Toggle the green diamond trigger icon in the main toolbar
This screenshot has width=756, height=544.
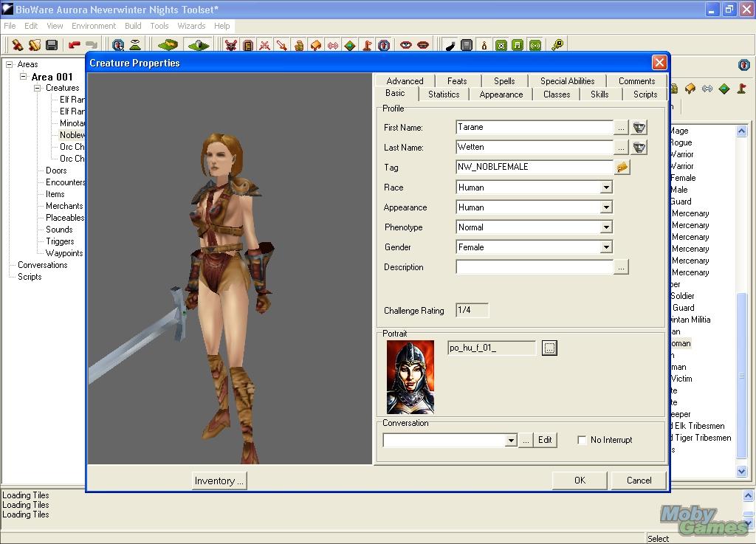(350, 45)
